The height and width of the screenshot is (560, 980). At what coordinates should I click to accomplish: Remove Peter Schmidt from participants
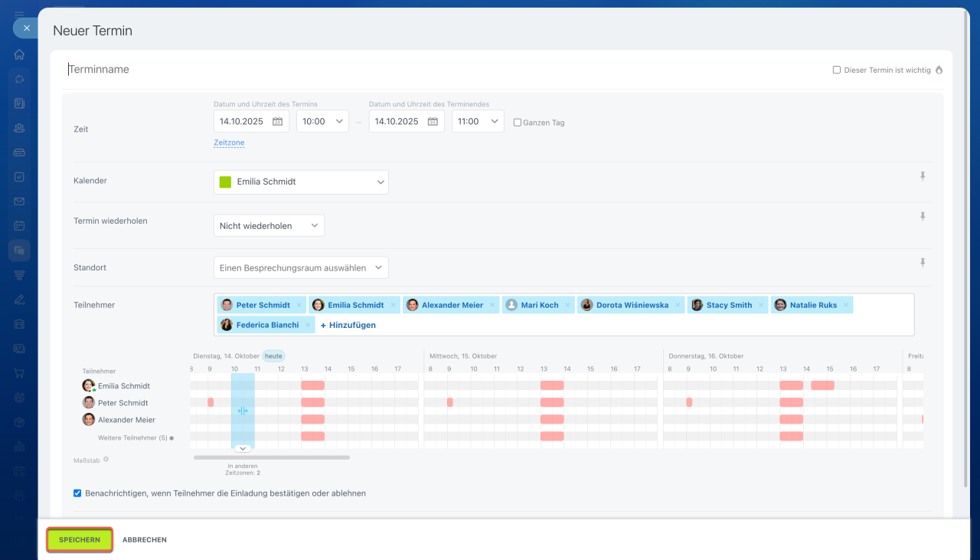(299, 305)
